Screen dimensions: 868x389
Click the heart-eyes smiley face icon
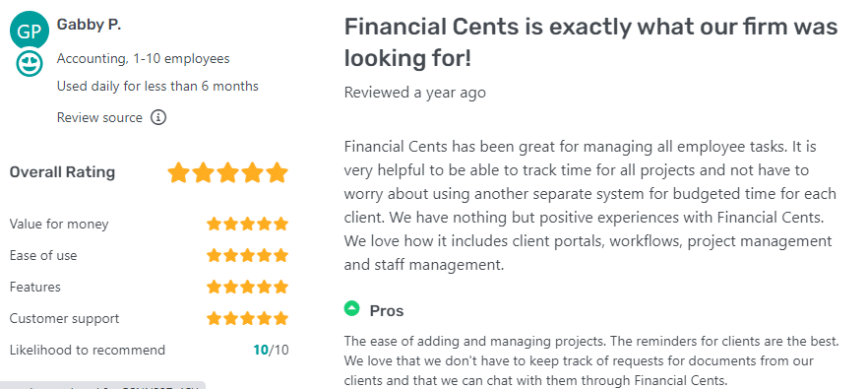[30, 65]
